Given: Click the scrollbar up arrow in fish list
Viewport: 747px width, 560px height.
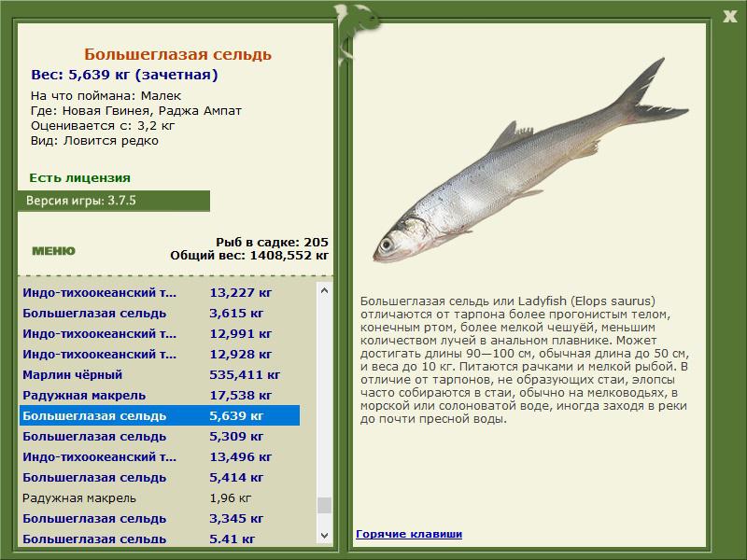Looking at the screenshot, I should [324, 290].
